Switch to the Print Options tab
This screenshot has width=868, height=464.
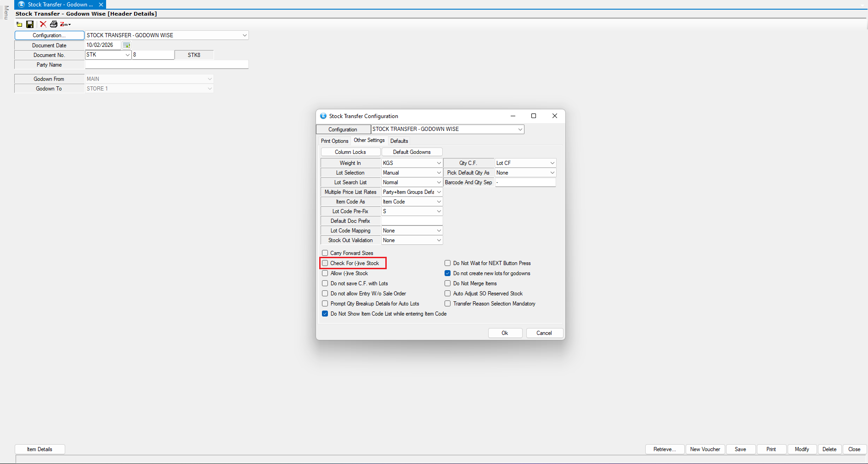click(x=334, y=141)
